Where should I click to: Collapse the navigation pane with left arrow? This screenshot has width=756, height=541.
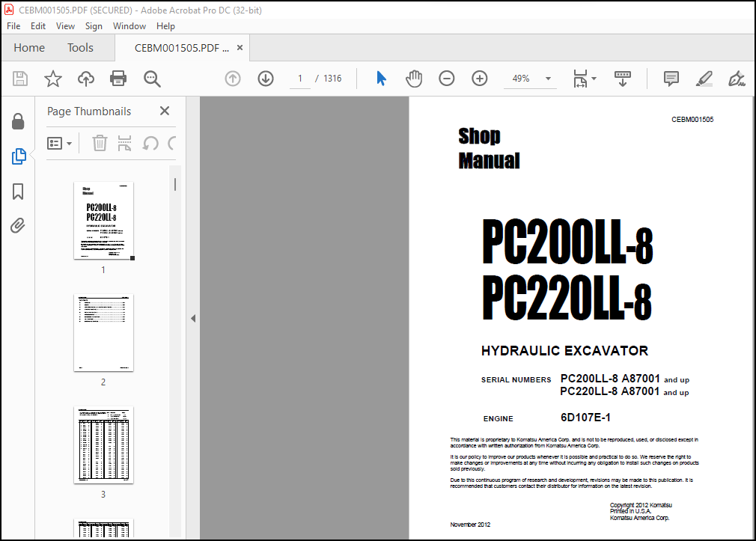(193, 318)
